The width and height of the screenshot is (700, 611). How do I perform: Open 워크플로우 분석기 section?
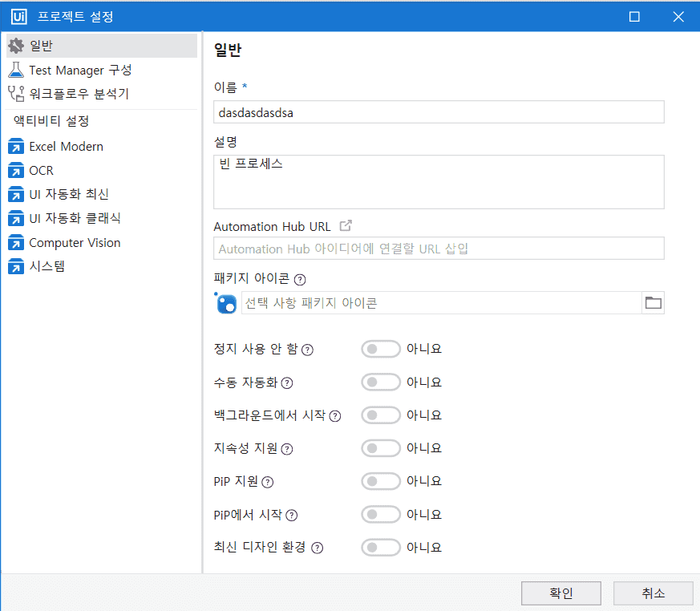point(102,94)
